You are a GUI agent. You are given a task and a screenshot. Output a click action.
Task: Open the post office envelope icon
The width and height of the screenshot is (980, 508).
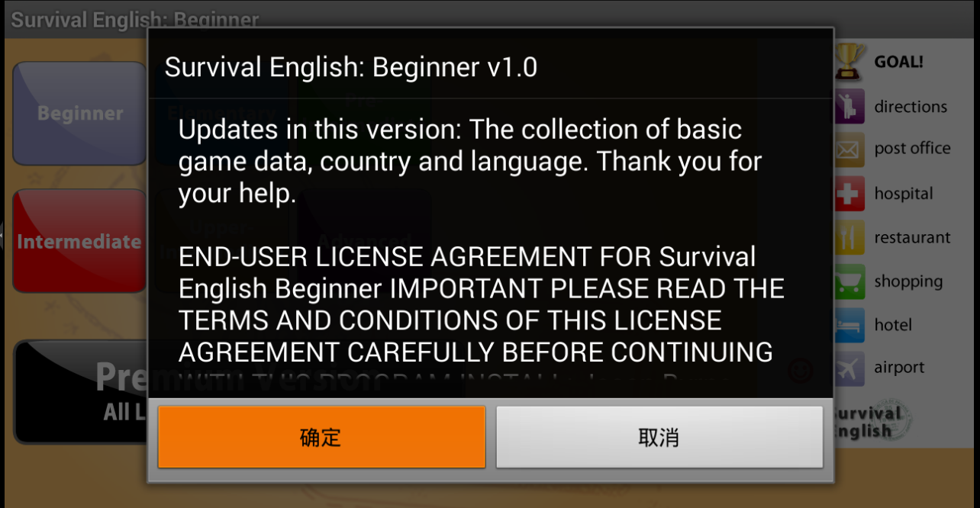[x=849, y=150]
